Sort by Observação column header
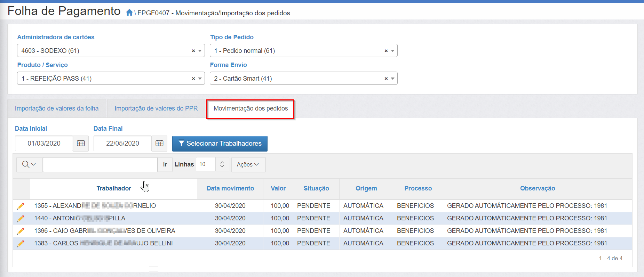Viewport: 644px width, 277px height. pyautogui.click(x=538, y=188)
